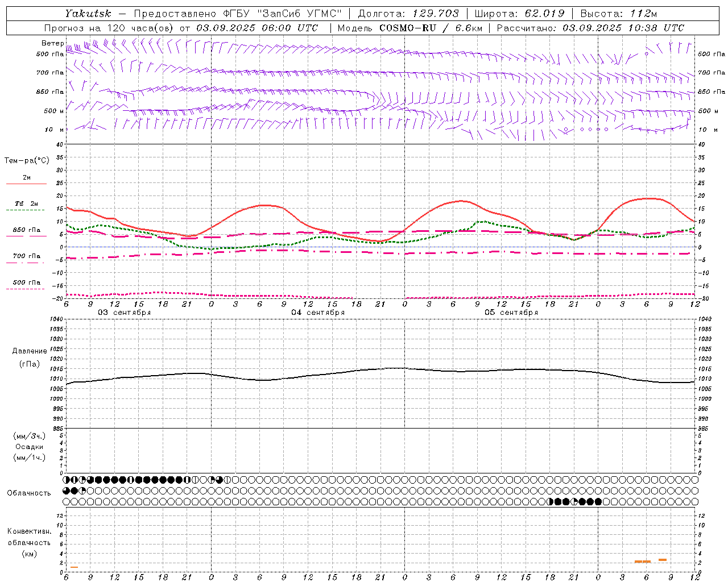Click the 'Облачность' cloud cover label
The height and width of the screenshot is (582, 728).
pos(29,493)
